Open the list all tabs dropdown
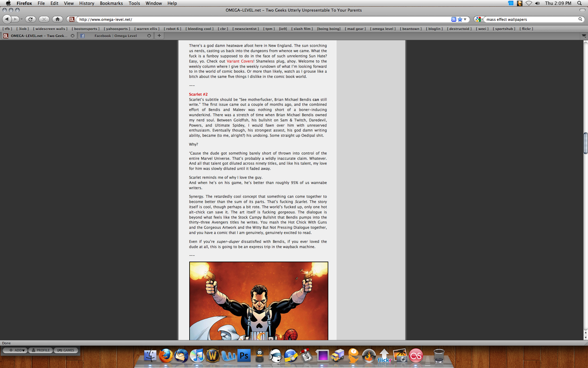The image size is (588, 368). coord(584,36)
